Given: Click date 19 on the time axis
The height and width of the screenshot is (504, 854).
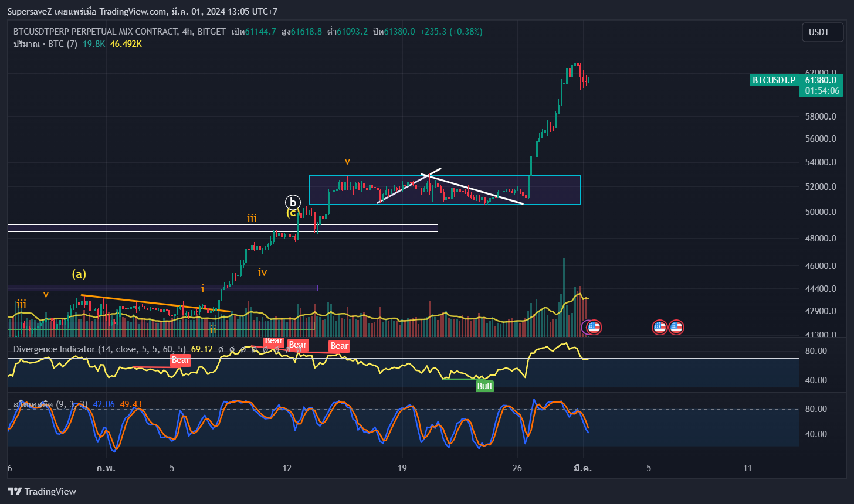Looking at the screenshot, I should pos(402,468).
